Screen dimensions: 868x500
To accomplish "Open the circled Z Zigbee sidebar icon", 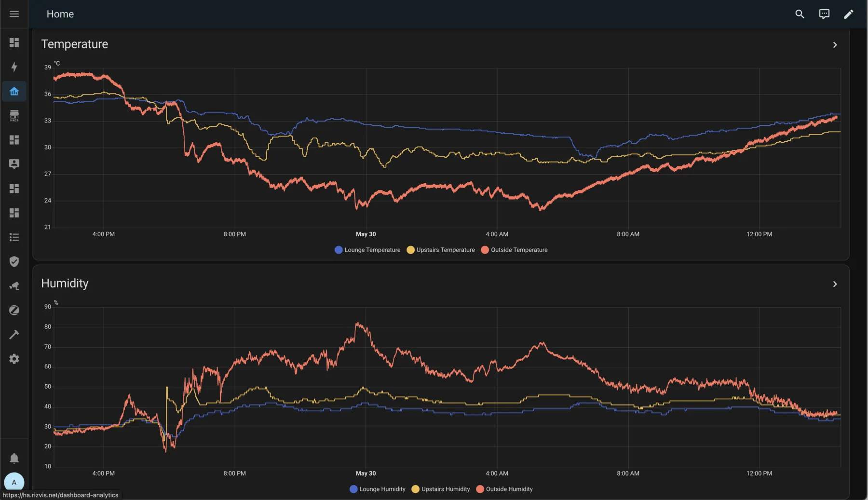I will [x=14, y=310].
